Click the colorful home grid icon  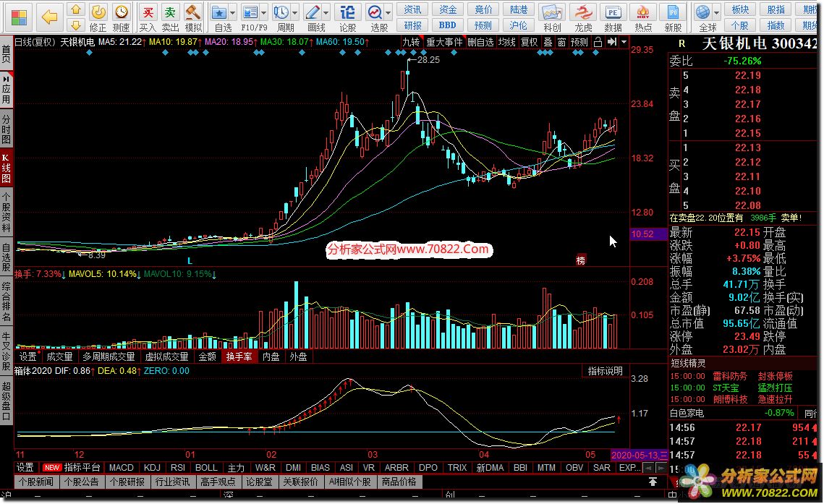tap(18, 17)
